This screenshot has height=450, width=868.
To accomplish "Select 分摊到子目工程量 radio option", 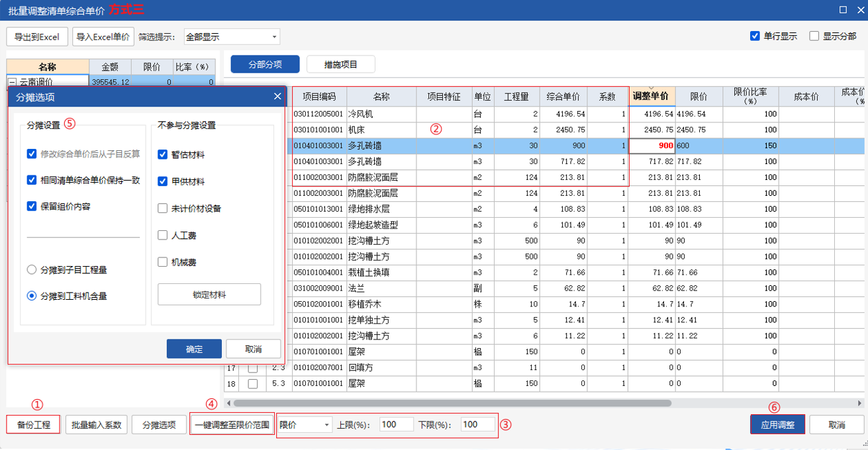I will (32, 270).
